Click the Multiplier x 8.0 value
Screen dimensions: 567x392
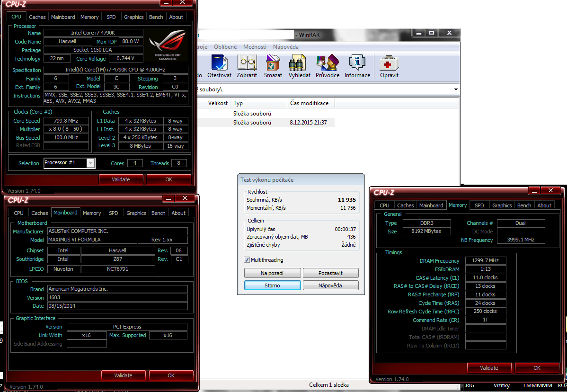coord(66,129)
